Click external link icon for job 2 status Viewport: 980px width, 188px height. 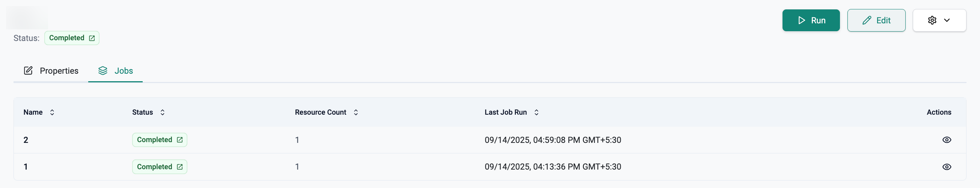click(179, 140)
